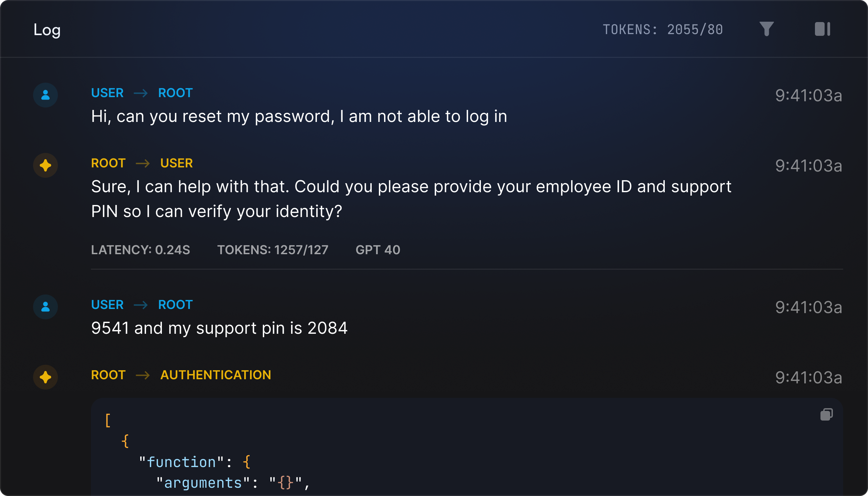Click the timestamp on the first message
Screen dimensions: 868x496
pyautogui.click(x=808, y=96)
